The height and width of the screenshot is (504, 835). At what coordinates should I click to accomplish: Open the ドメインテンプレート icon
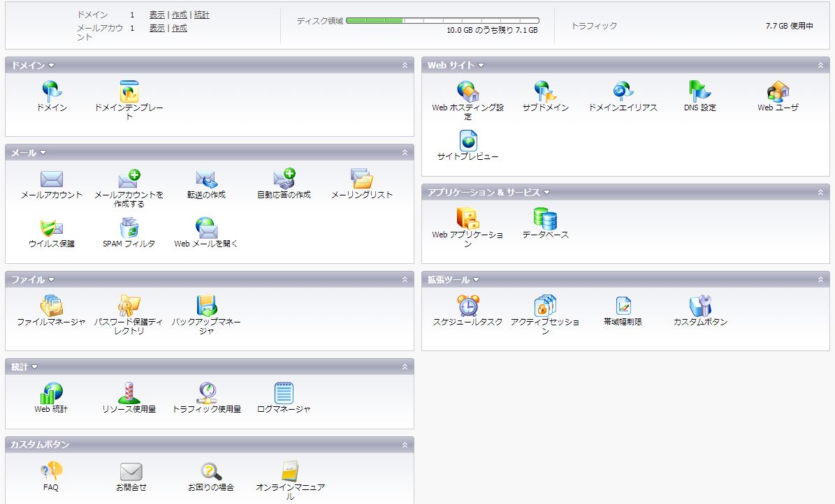click(x=129, y=91)
